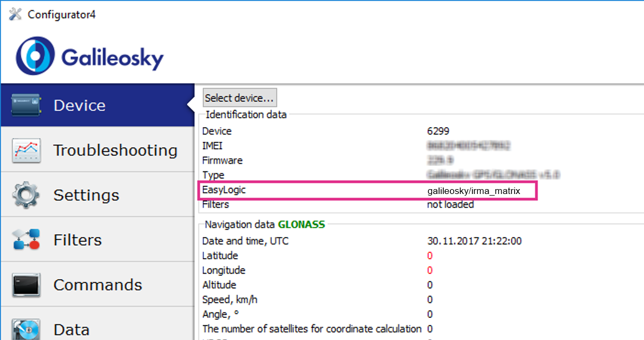Click the red Latitude value
The width and height of the screenshot is (644, 340).
[430, 256]
